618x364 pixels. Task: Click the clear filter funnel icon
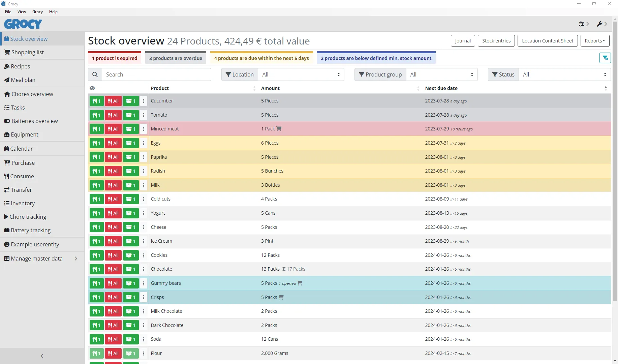click(605, 58)
